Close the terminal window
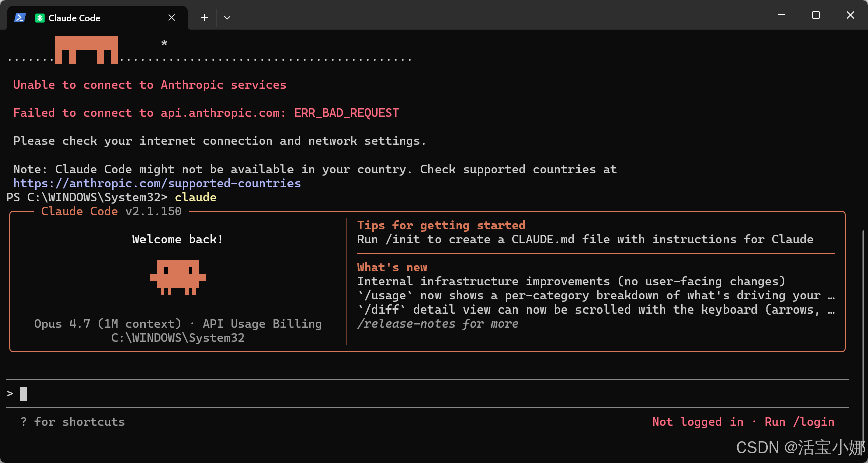This screenshot has width=868, height=463. [x=850, y=15]
